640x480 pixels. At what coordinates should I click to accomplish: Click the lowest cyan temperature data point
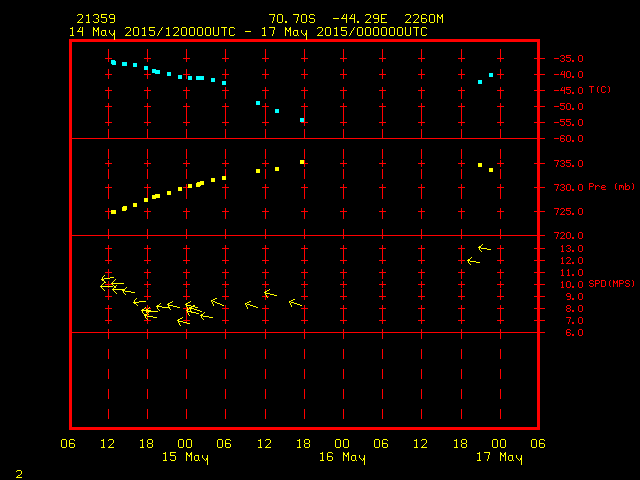click(302, 120)
